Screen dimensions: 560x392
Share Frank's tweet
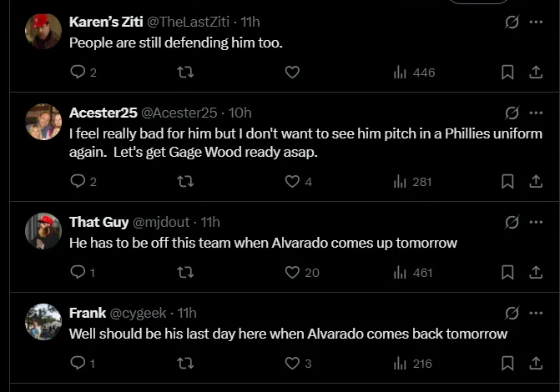pos(536,363)
